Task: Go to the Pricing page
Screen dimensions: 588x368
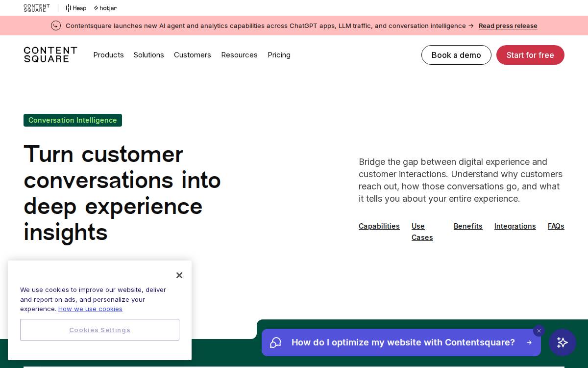Action: click(x=279, y=55)
